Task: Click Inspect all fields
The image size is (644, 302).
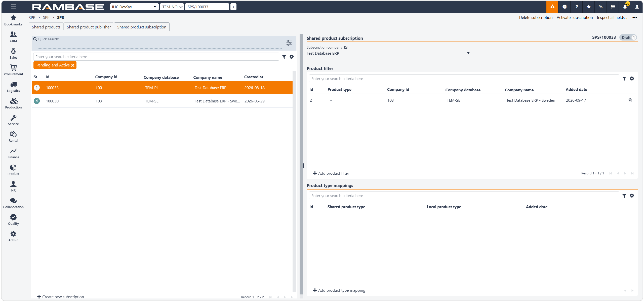Action: pyautogui.click(x=612, y=17)
